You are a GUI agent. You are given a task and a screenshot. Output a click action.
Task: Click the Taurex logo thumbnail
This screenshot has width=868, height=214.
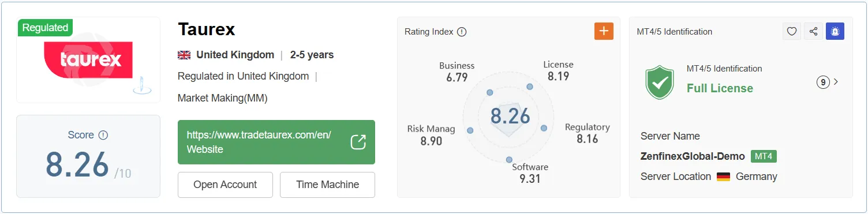(88, 60)
